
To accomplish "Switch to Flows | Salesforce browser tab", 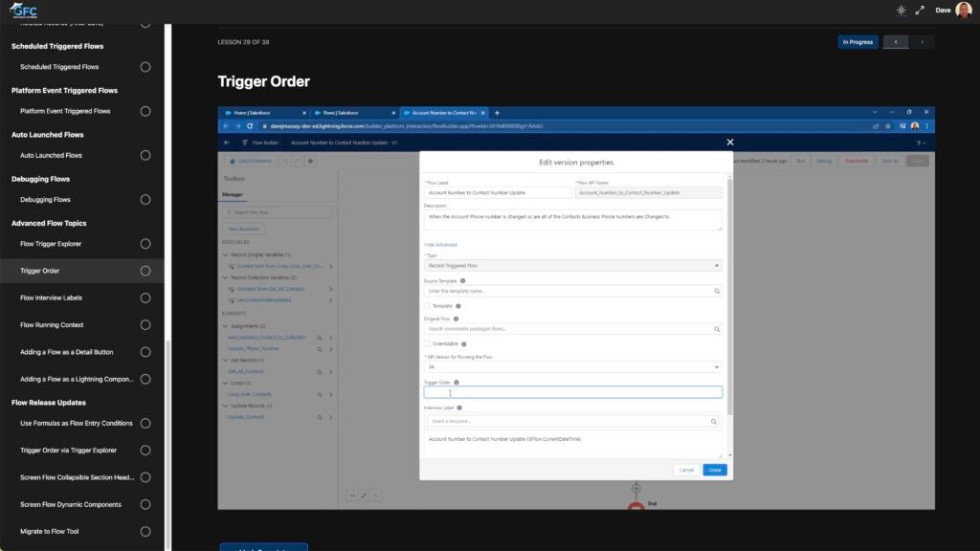I will 354,113.
